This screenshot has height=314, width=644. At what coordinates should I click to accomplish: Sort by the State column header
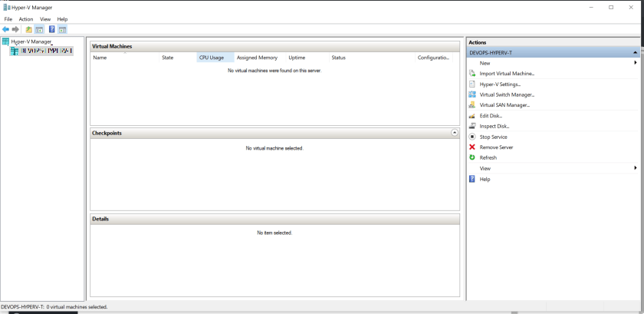(x=177, y=58)
